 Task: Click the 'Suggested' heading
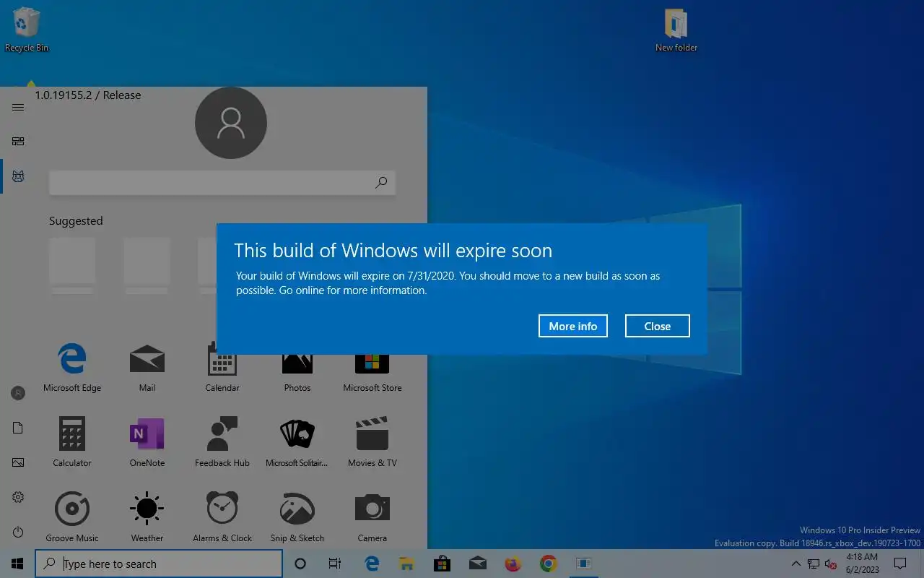(76, 221)
